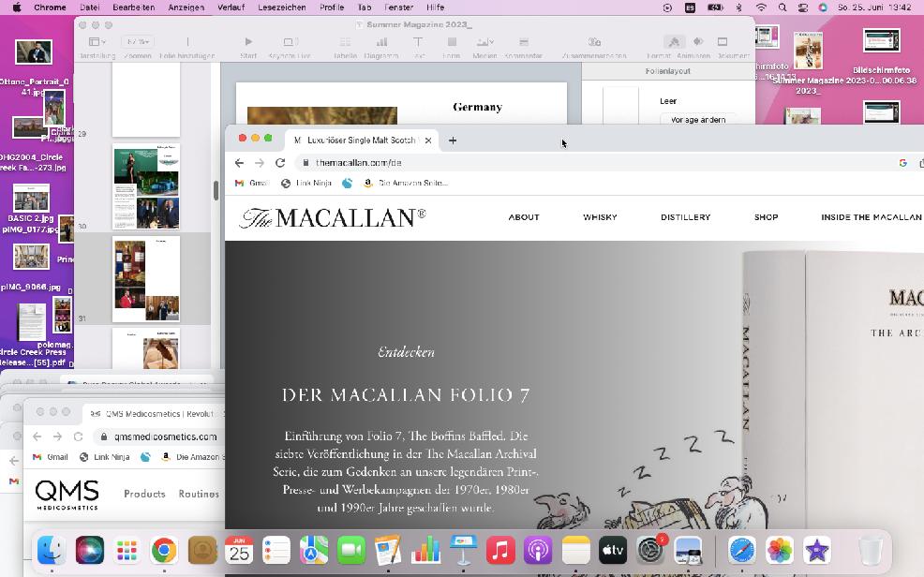Start the Keynote slideshow with the Start play icon

point(248,42)
